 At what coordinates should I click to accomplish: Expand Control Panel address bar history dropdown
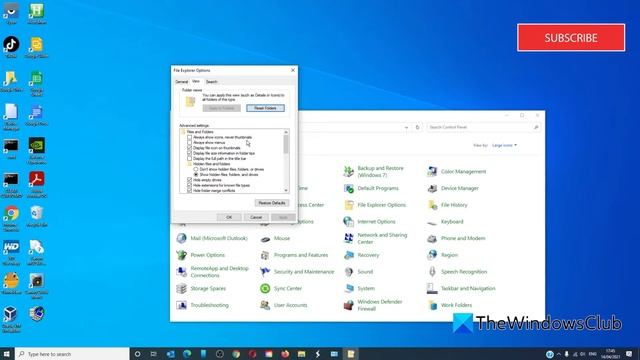click(406, 127)
